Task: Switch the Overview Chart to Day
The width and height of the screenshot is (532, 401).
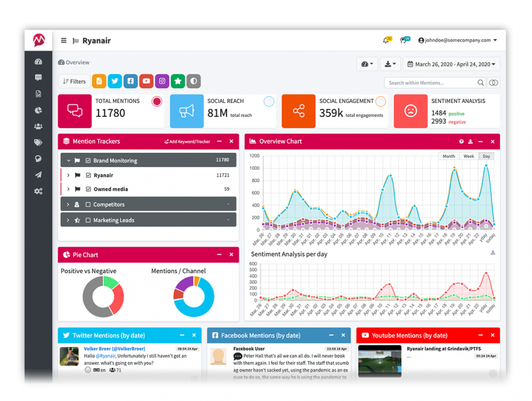Action: click(486, 156)
